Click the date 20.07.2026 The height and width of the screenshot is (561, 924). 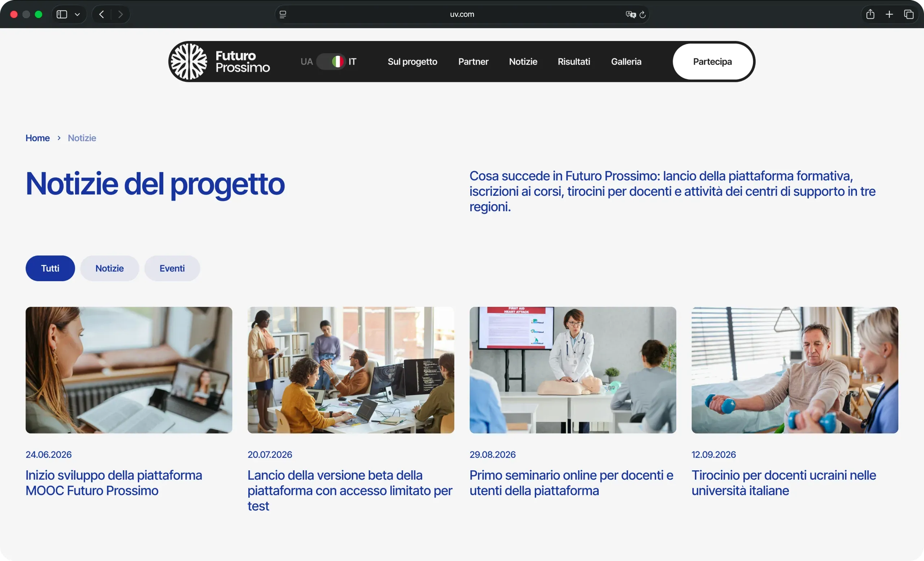pyautogui.click(x=270, y=454)
